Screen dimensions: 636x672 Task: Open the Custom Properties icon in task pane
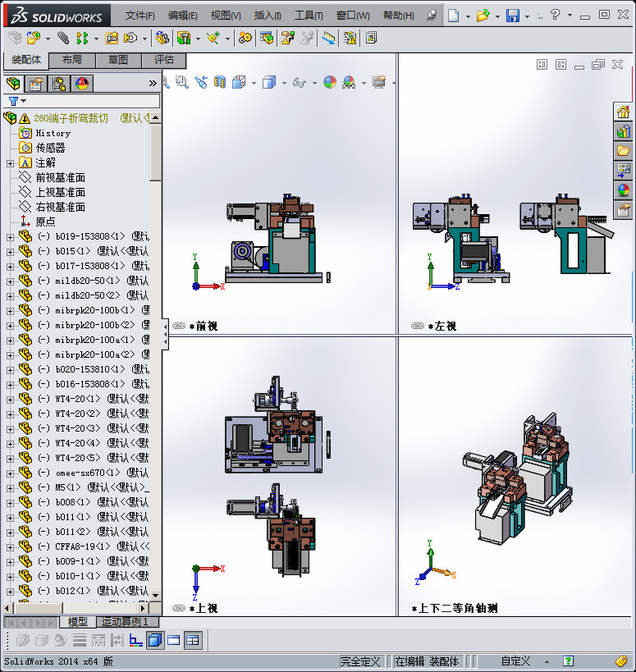623,210
